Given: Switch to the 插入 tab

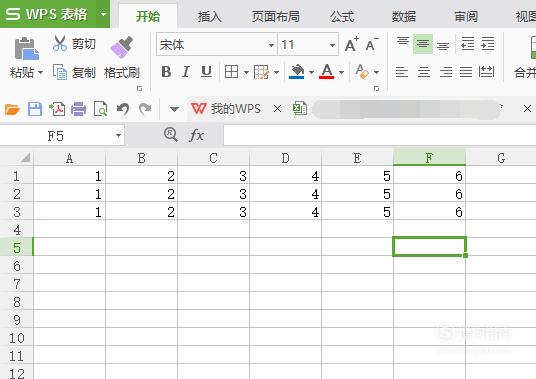Looking at the screenshot, I should coord(209,16).
